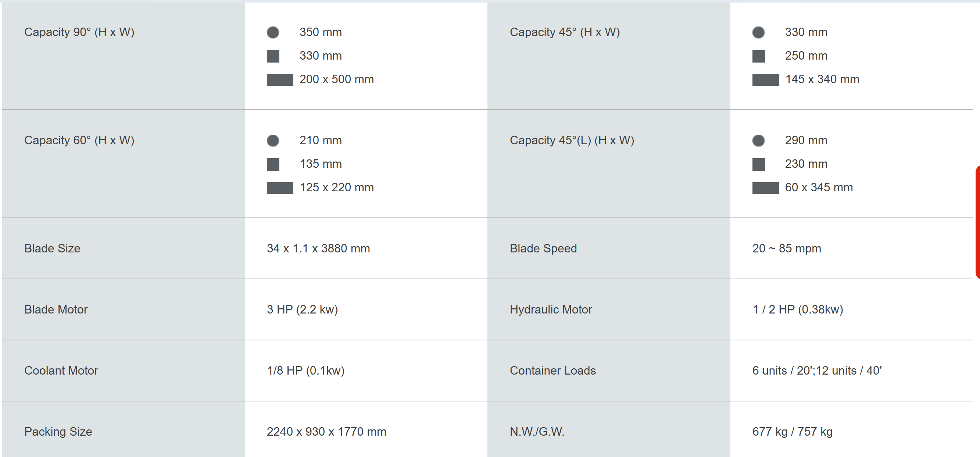Click the 20 ~ 85 mpm value

(x=786, y=248)
